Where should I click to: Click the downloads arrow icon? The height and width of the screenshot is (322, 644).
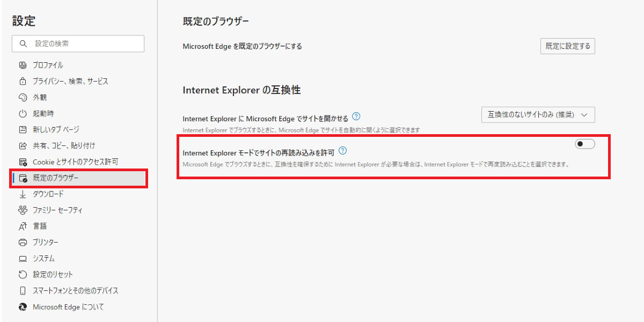[x=23, y=194]
